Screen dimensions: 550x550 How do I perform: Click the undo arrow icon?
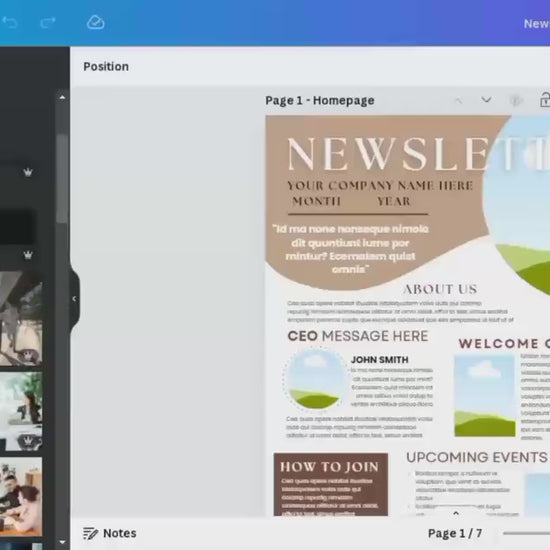pyautogui.click(x=10, y=22)
